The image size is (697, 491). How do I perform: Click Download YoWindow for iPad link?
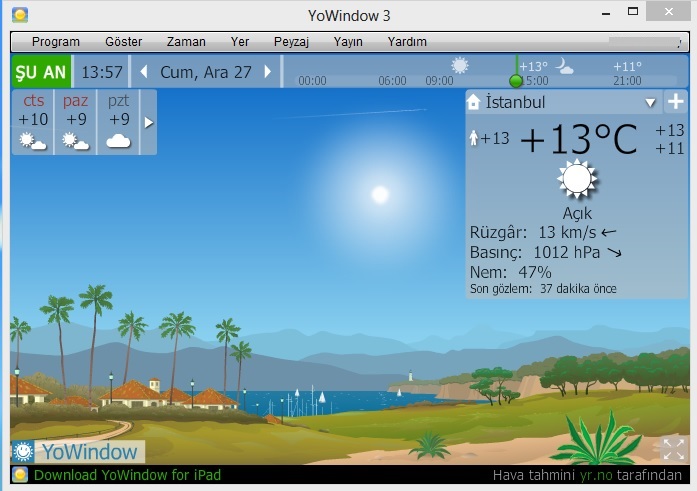(x=127, y=475)
